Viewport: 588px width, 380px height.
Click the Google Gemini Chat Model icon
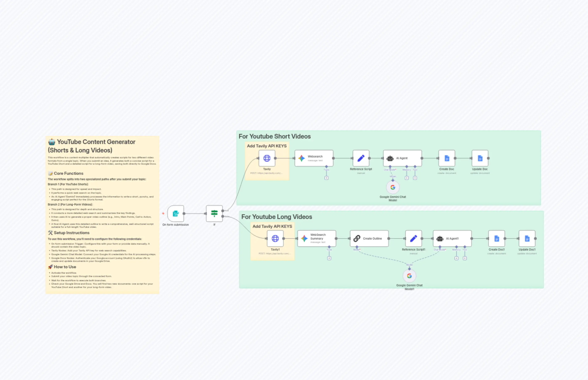393,188
